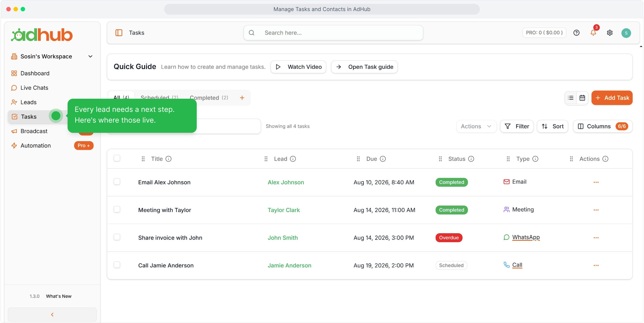Open the Alex Johnson lead link
644x323 pixels.
point(286,182)
